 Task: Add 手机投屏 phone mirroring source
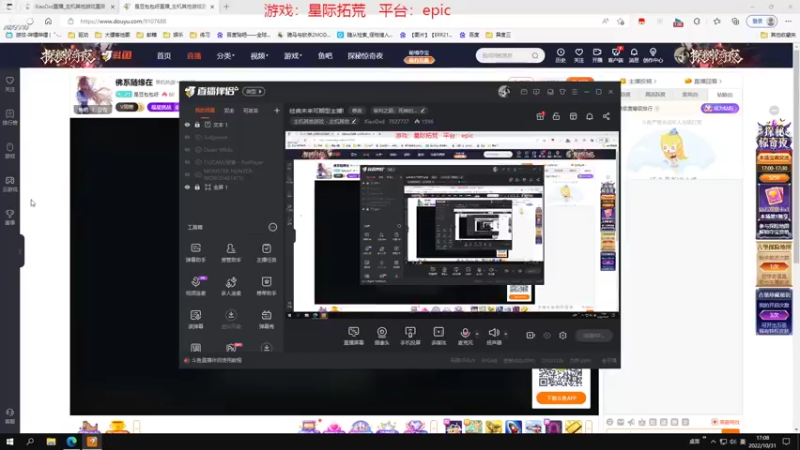(x=410, y=336)
